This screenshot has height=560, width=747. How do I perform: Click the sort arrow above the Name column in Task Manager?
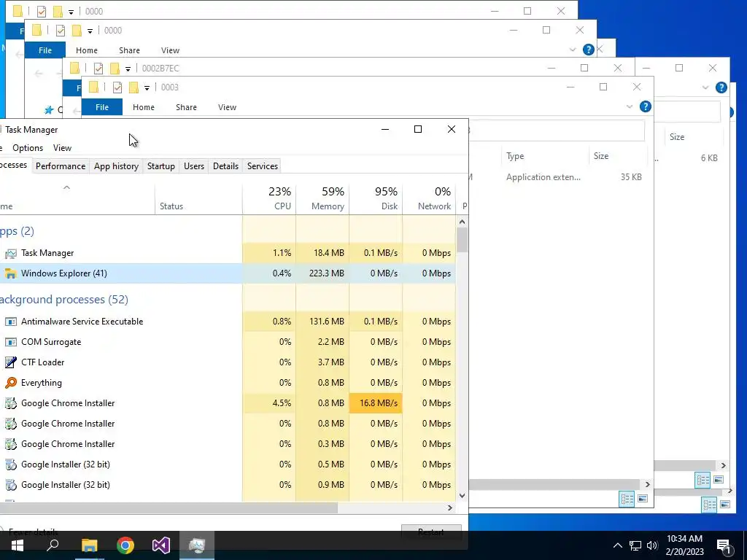(66, 187)
